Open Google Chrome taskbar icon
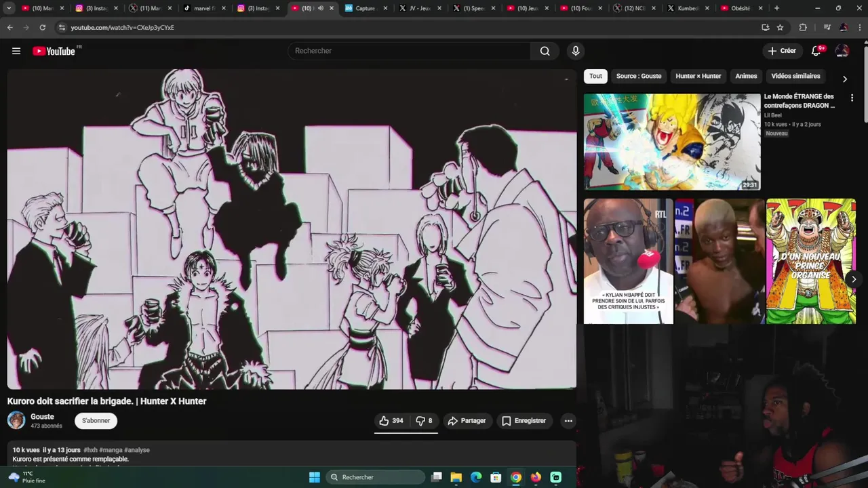868x488 pixels. point(516,477)
